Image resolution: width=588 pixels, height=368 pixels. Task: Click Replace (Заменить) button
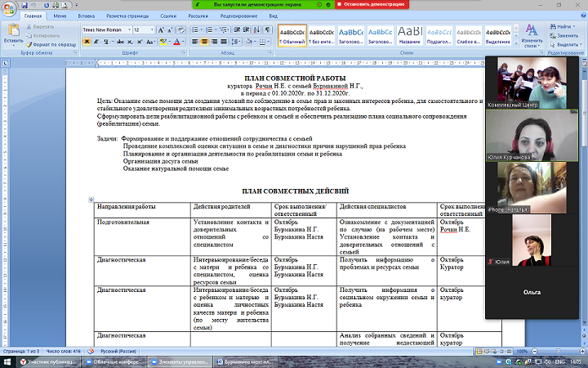[564, 36]
